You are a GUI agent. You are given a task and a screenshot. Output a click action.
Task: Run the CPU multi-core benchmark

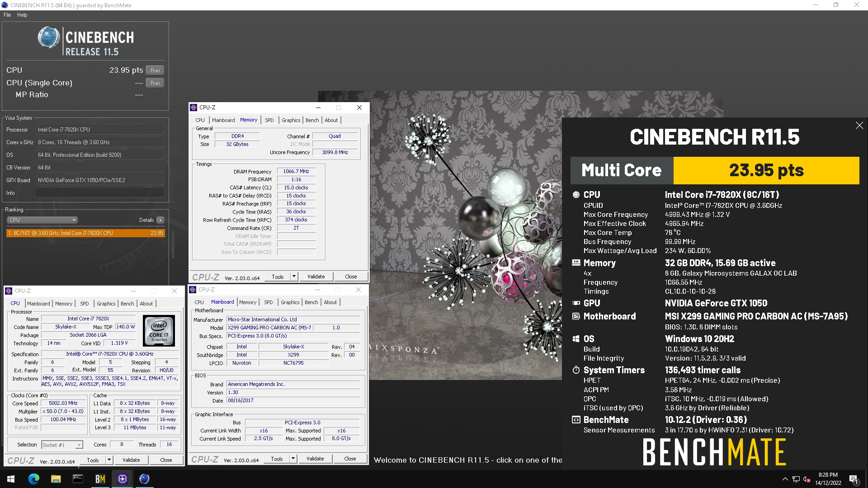click(x=155, y=70)
